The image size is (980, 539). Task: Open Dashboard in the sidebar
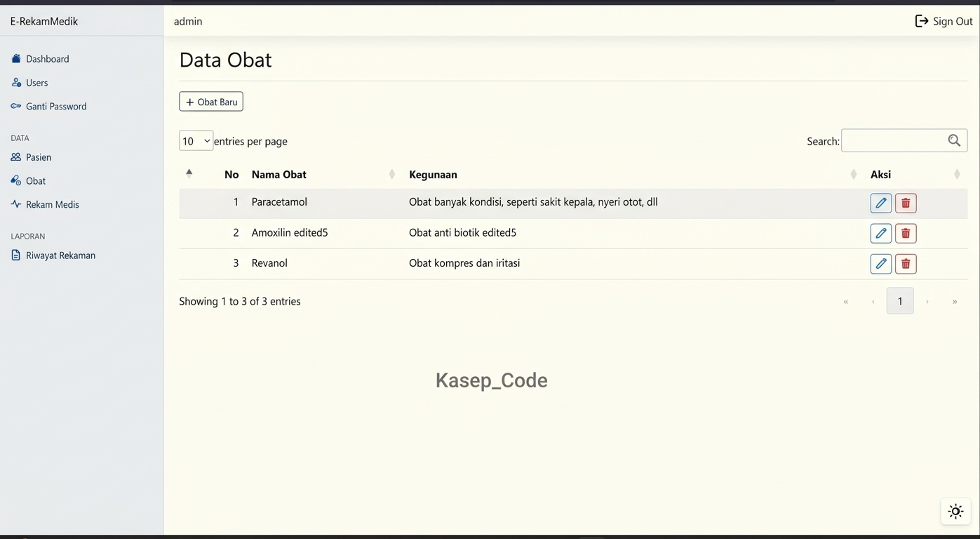pyautogui.click(x=40, y=59)
